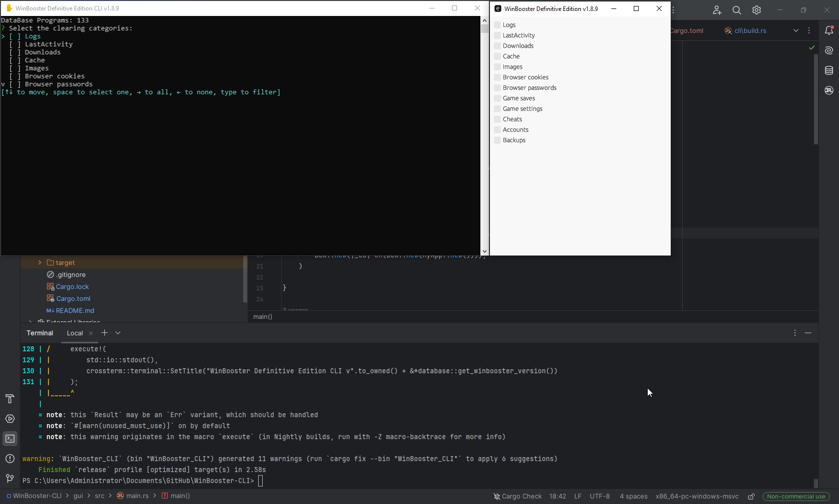Screen dimensions: 839x504
Task: Expand the target folder in project tree
Action: pos(40,262)
